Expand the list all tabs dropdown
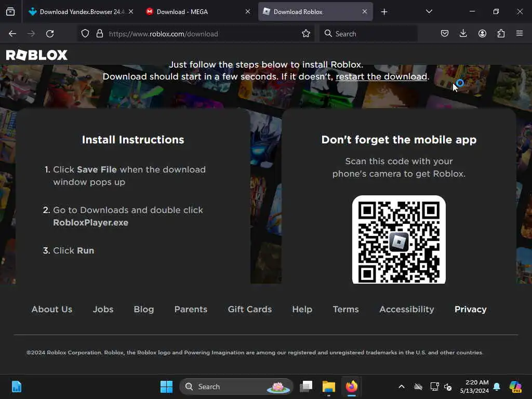The width and height of the screenshot is (532, 399). tap(429, 11)
